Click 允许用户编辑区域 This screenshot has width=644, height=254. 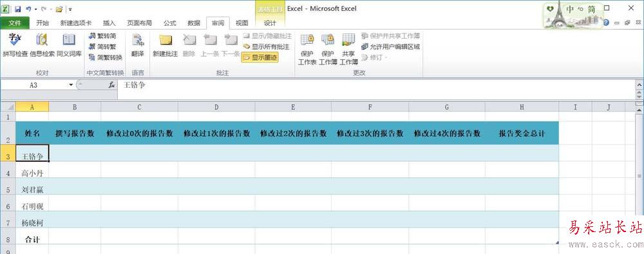tap(391, 46)
